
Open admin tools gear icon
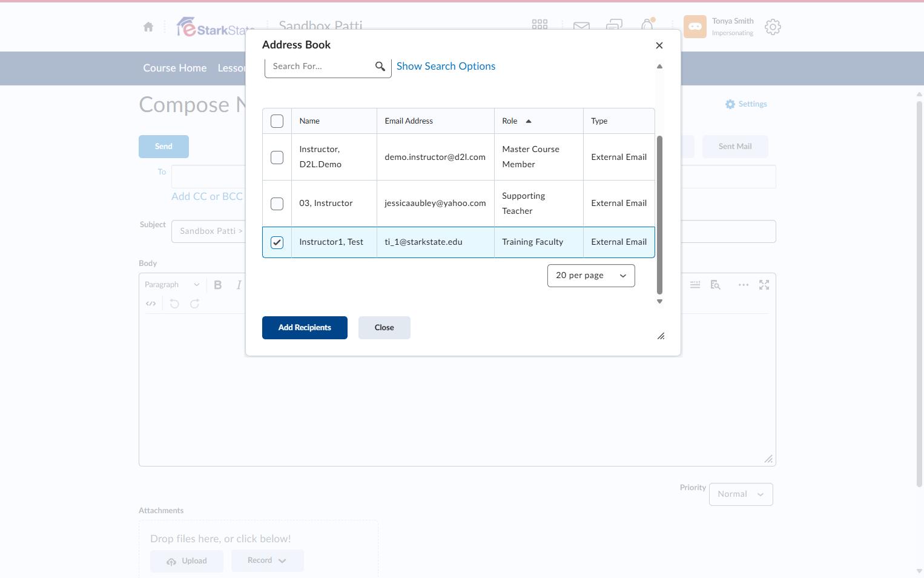point(773,27)
